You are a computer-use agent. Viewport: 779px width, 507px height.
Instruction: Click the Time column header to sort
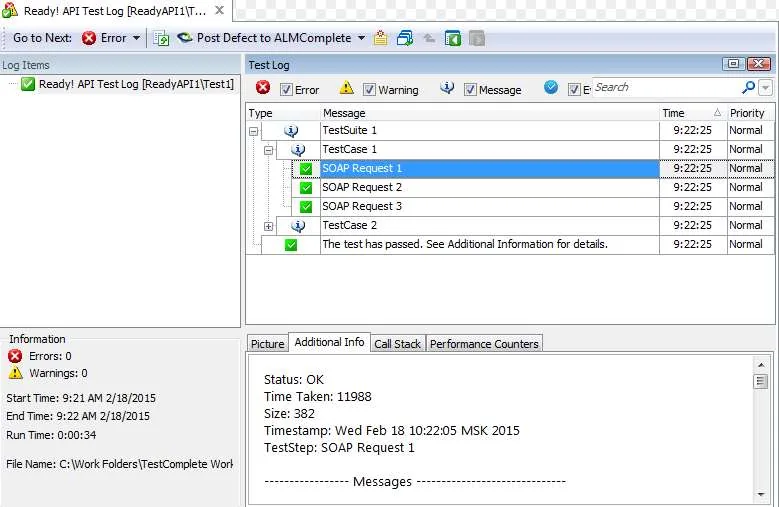click(x=693, y=113)
